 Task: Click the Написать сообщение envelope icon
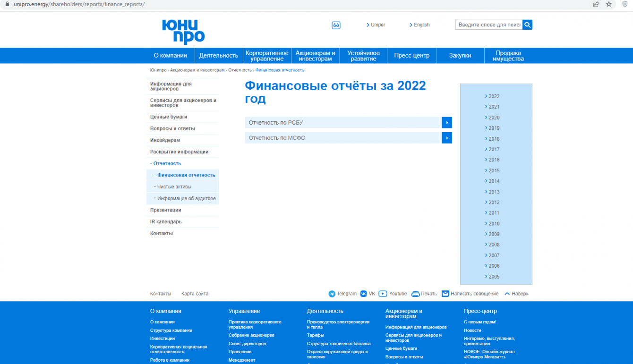[445, 294]
